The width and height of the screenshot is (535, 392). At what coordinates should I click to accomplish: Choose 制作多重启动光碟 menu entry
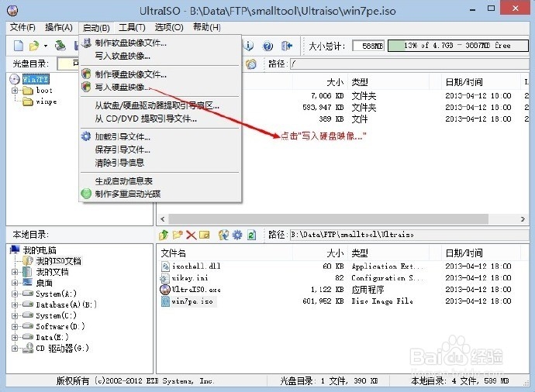click(x=160, y=194)
